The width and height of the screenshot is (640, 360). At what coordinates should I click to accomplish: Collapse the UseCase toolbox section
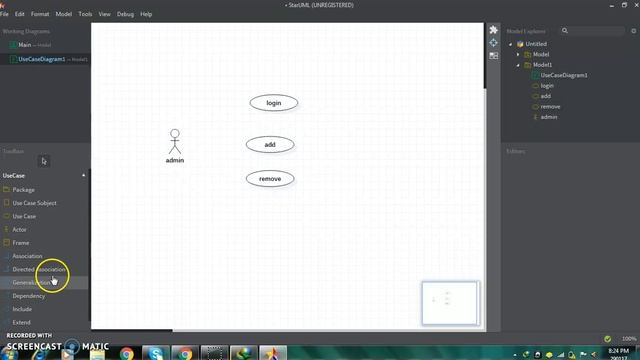click(83, 176)
